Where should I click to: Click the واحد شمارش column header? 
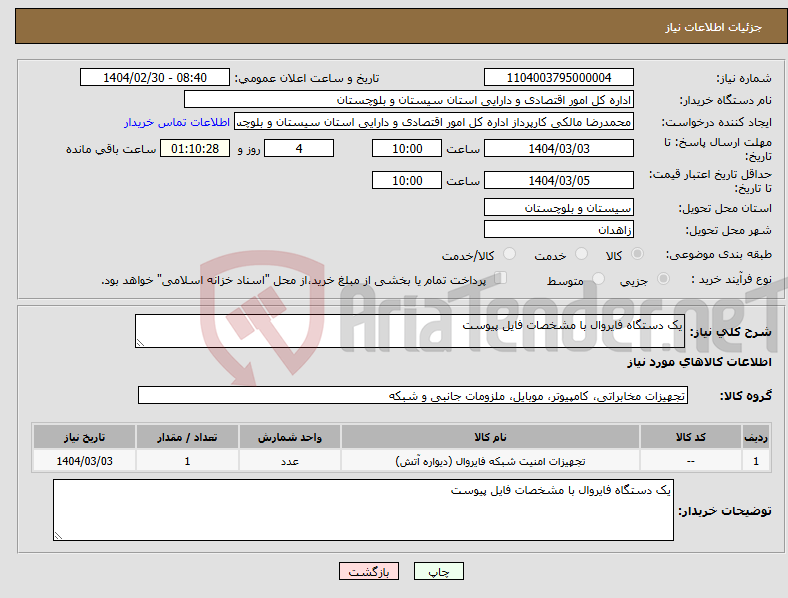click(x=290, y=437)
